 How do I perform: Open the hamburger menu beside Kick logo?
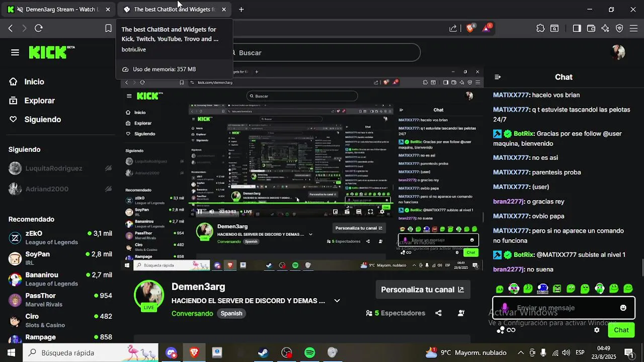(x=15, y=52)
